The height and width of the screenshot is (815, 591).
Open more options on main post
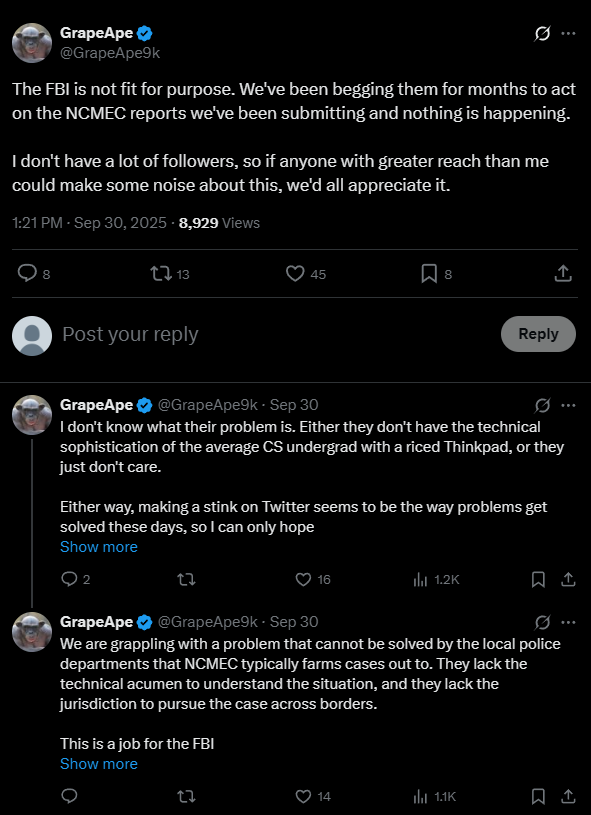coord(568,34)
